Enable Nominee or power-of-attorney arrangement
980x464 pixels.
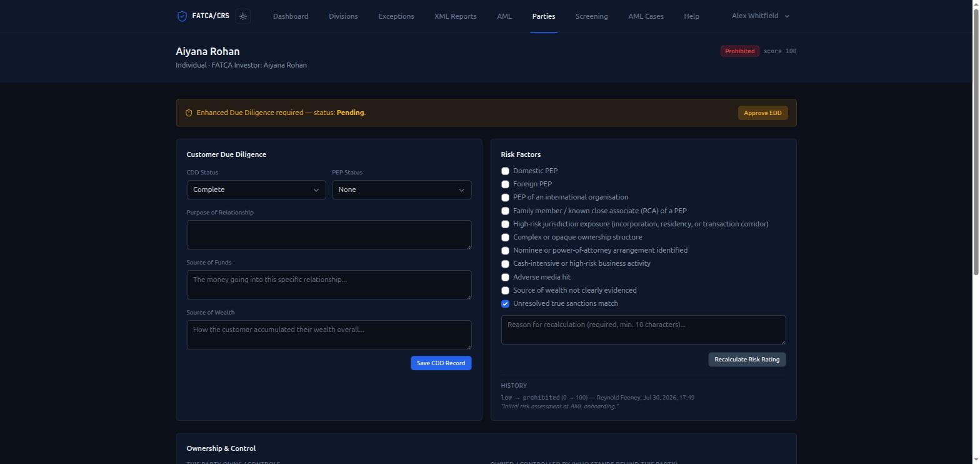[505, 251]
